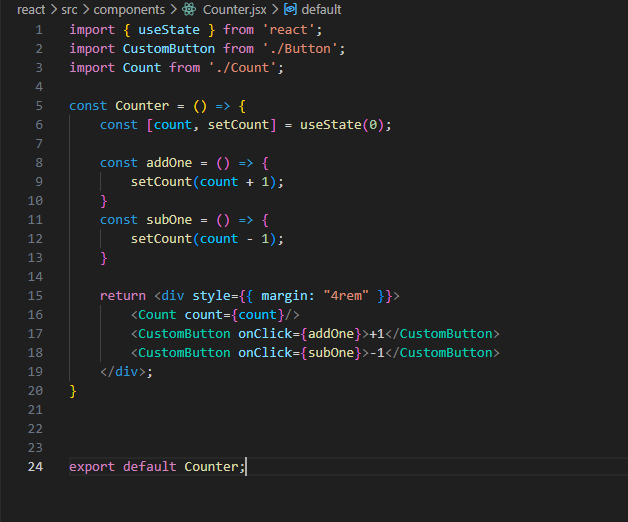The height and width of the screenshot is (522, 628).
Task: Click 'setCount(count + 1)' statement
Action: pyautogui.click(x=207, y=182)
